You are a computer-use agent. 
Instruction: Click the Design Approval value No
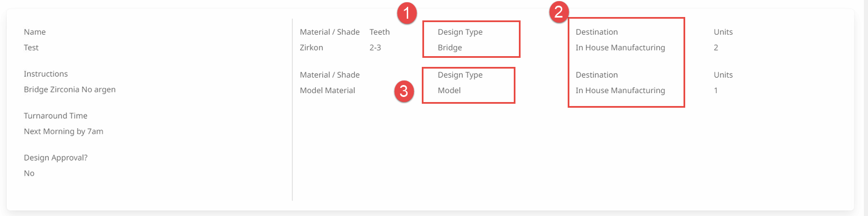29,173
